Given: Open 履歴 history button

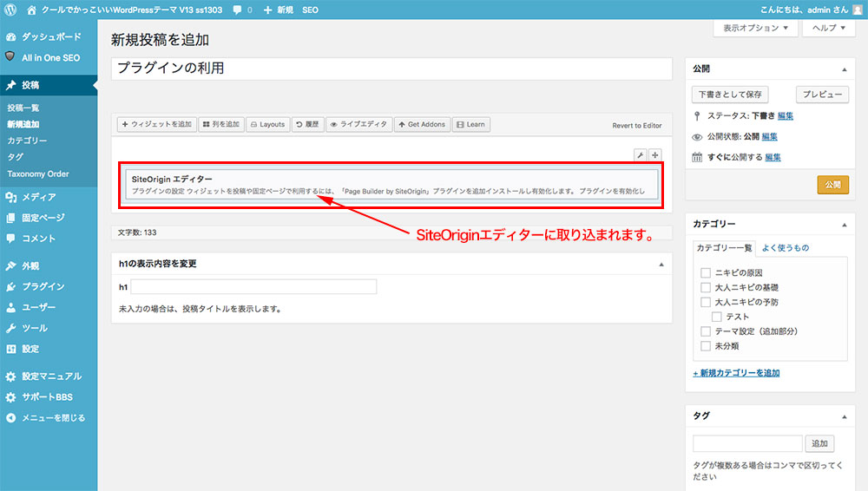Looking at the screenshot, I should coord(308,125).
